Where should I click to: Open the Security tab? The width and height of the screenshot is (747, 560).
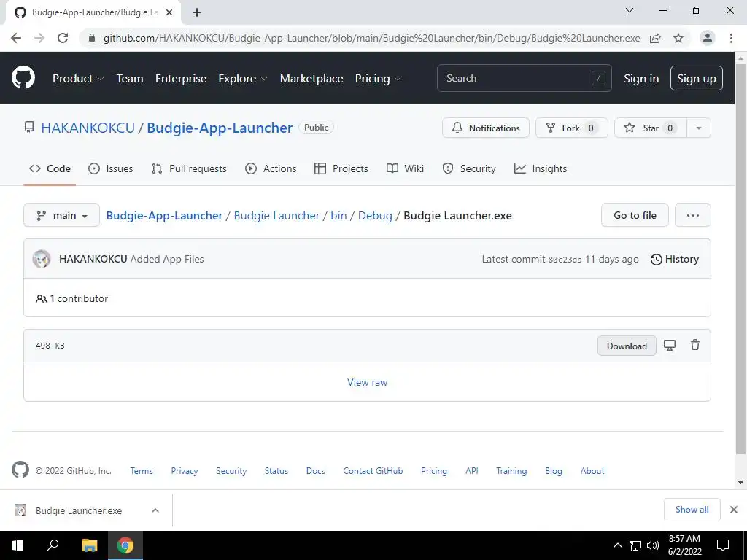coord(469,168)
